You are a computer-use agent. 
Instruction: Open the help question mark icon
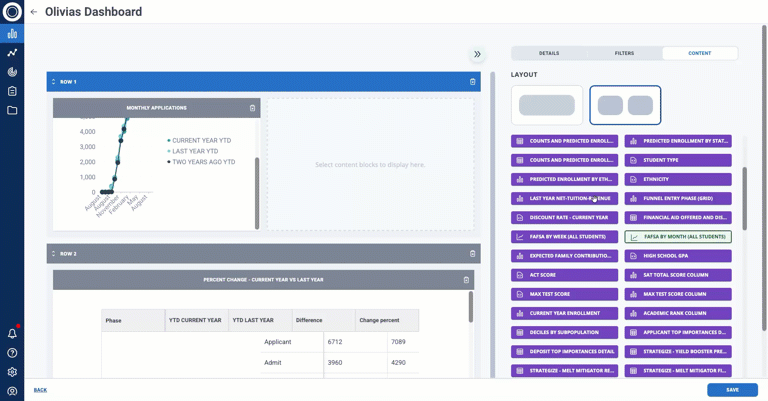pyautogui.click(x=12, y=353)
